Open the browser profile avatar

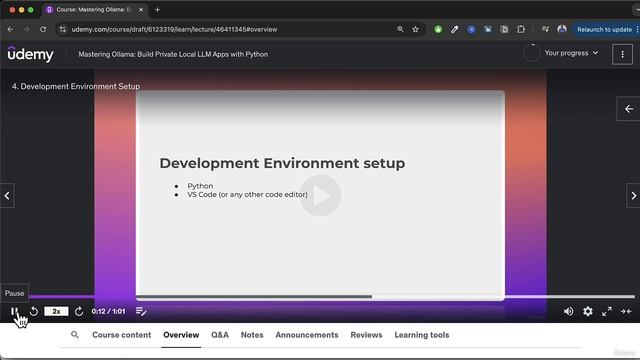[x=562, y=29]
